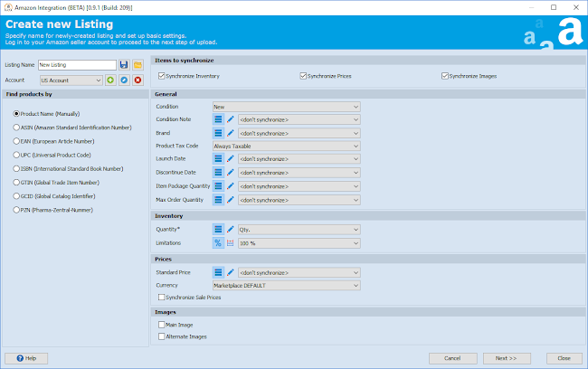The width and height of the screenshot is (588, 369).
Task: Click the pencil icon beside Discontinue Date
Action: pos(231,173)
